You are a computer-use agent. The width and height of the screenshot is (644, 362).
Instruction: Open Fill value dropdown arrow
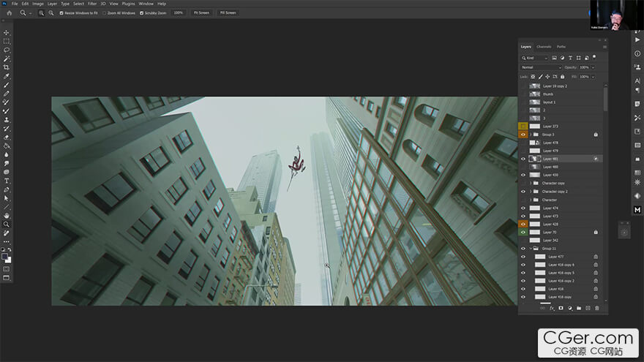[593, 77]
